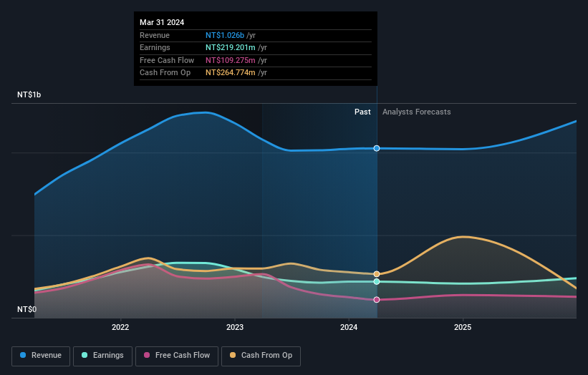The image size is (588, 375).
Task: Click the Past section label
Action: coord(362,112)
